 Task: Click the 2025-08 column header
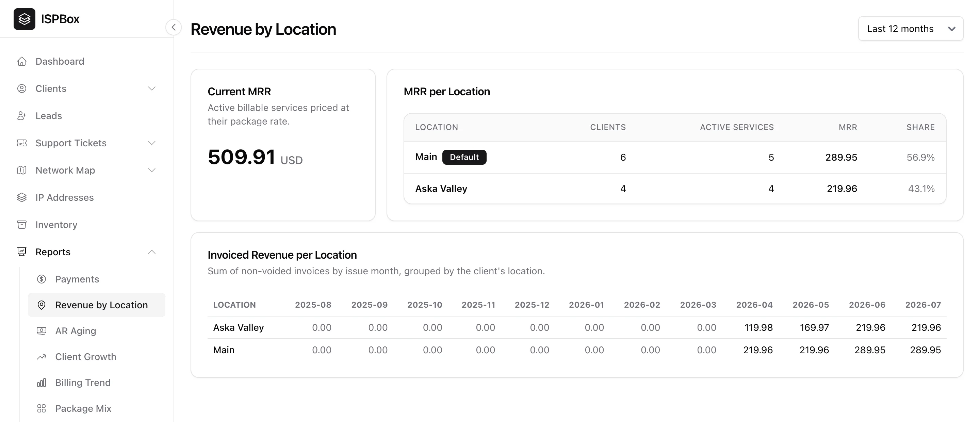[313, 305]
